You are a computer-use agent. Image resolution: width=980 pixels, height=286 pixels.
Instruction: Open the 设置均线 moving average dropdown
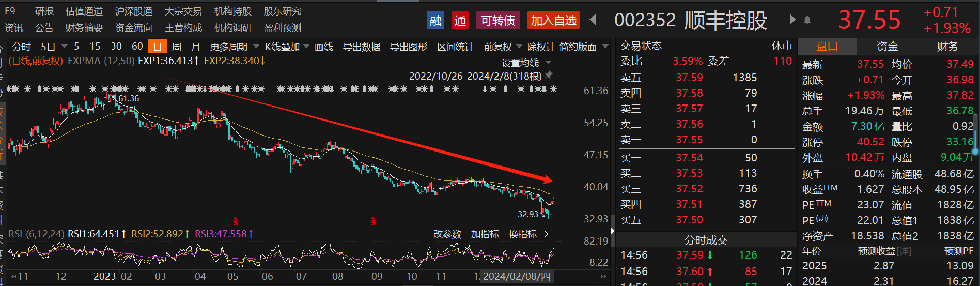[x=526, y=63]
